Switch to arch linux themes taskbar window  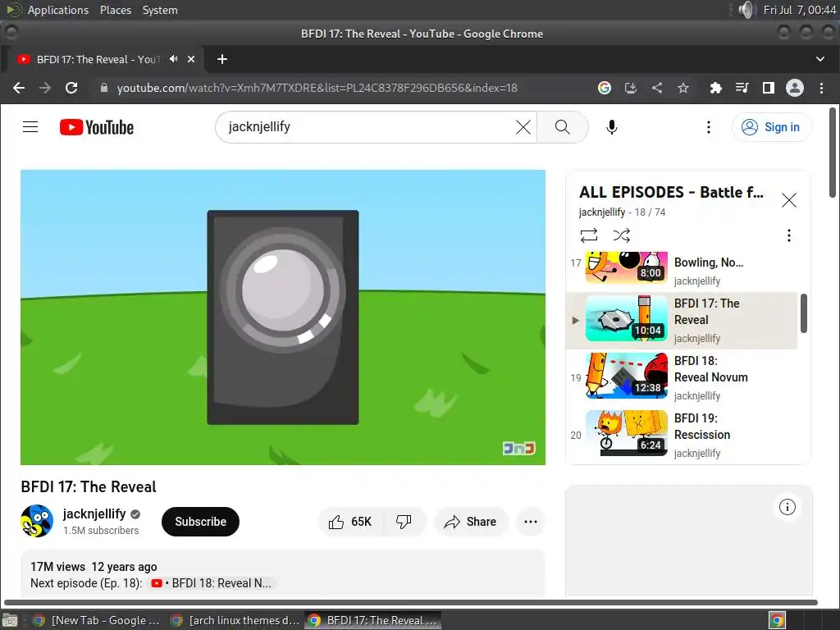(235, 620)
